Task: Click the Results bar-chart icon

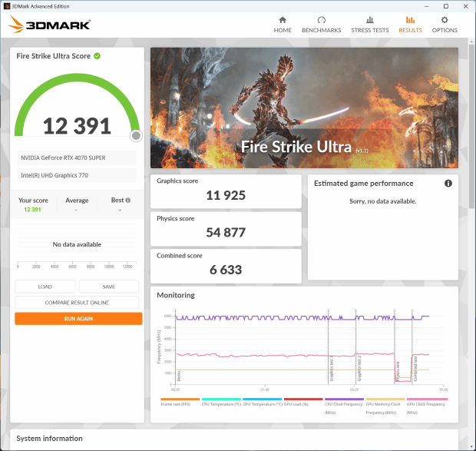Action: click(x=410, y=20)
